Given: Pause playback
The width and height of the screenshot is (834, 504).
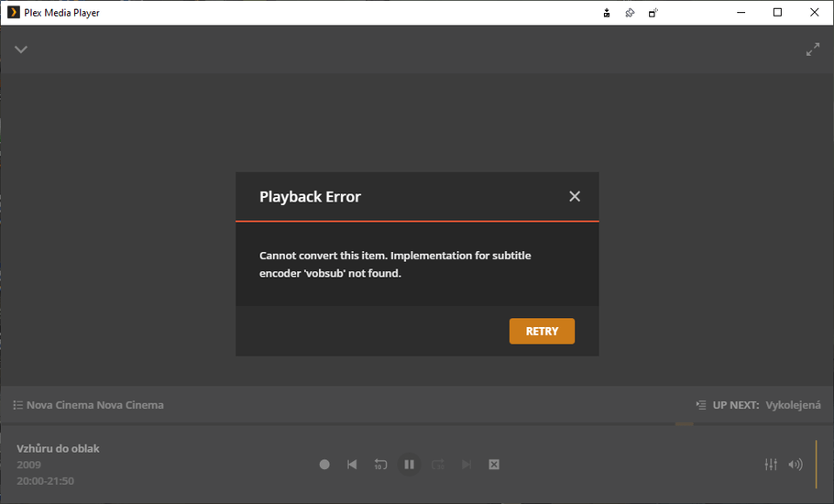Looking at the screenshot, I should tap(409, 465).
